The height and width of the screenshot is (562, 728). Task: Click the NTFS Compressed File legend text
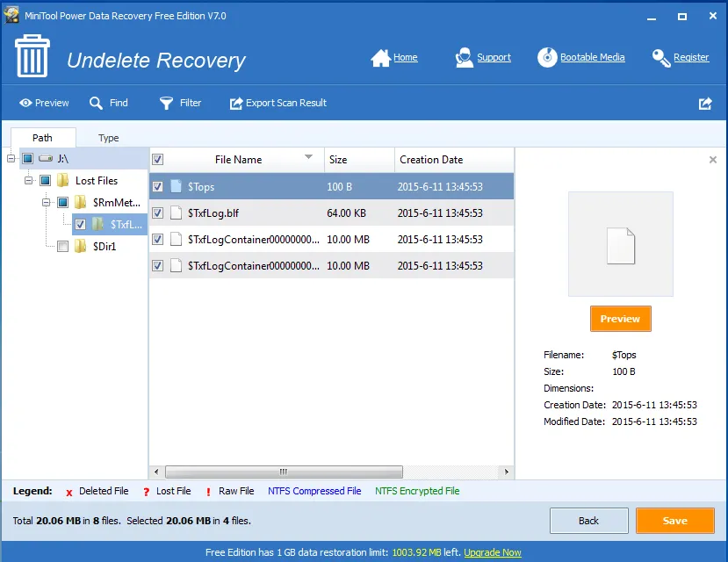[x=314, y=491]
